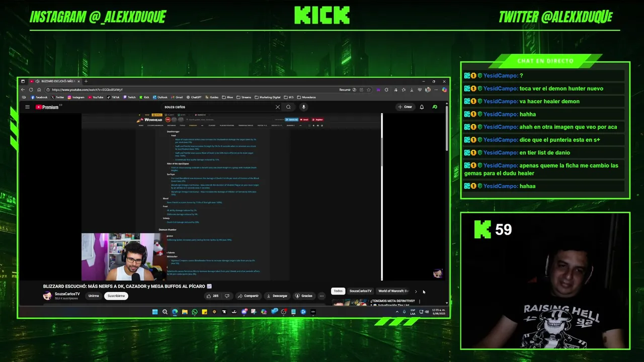
Task: Expand the IA'S bookmark folder
Action: 289,97
